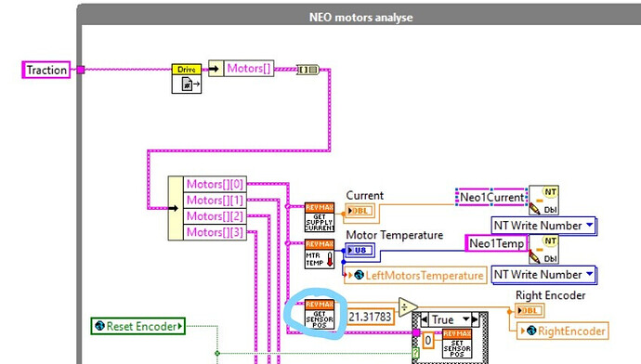Select the array-to-cluster conversion node
Viewport: 641px width, 364px height.
click(x=307, y=70)
